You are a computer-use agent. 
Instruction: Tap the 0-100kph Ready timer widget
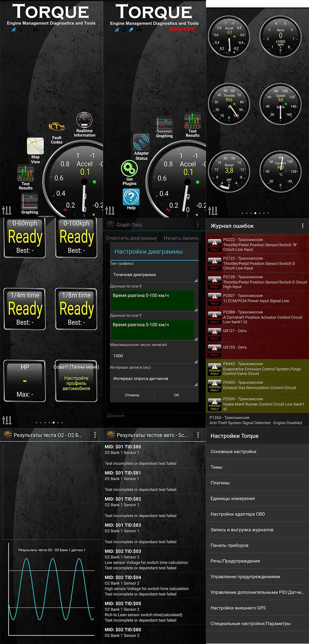(76, 238)
